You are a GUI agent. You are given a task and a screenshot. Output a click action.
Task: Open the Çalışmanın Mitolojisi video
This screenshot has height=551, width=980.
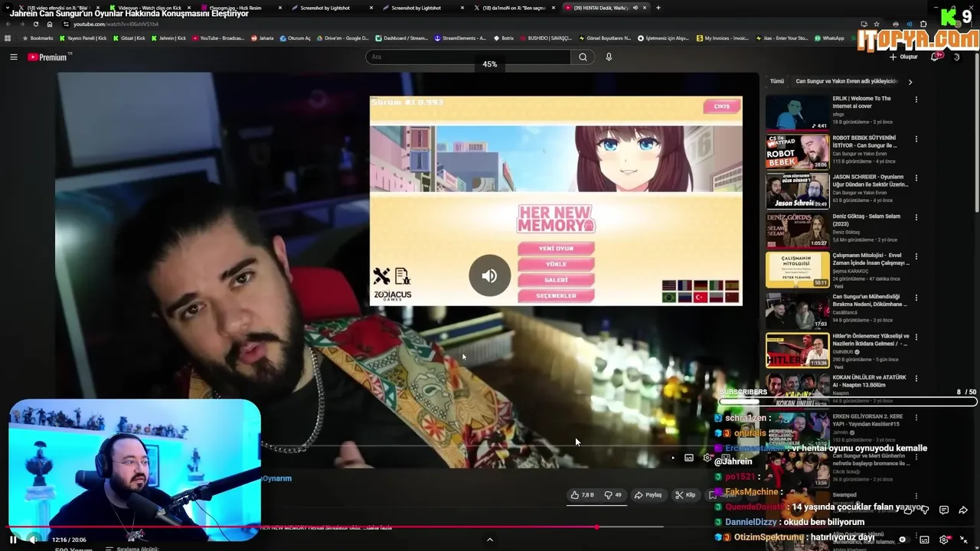click(x=798, y=270)
